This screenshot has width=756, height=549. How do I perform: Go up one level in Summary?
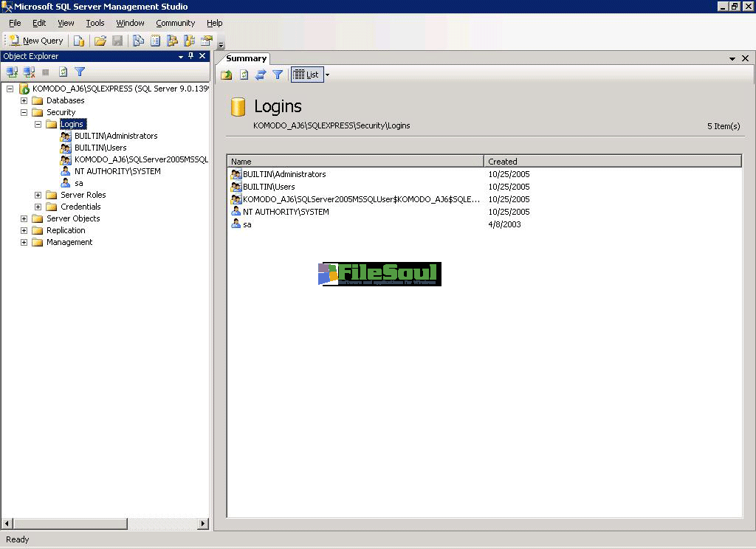click(227, 75)
